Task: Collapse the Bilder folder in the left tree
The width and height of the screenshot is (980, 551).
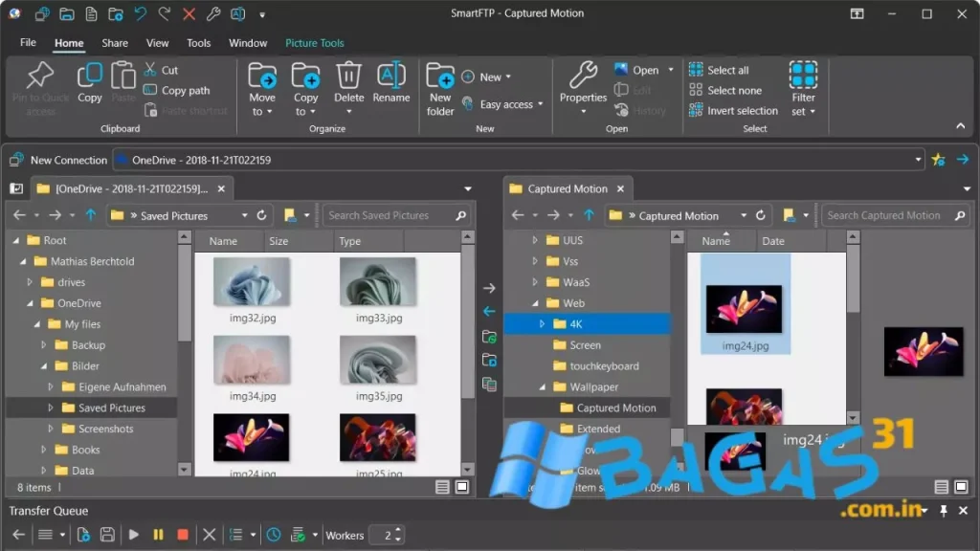Action: 44,366
